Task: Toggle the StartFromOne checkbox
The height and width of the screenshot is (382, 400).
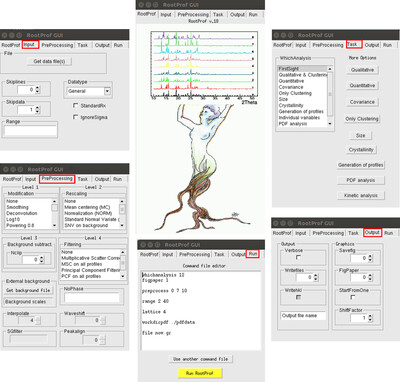Action: point(353,297)
